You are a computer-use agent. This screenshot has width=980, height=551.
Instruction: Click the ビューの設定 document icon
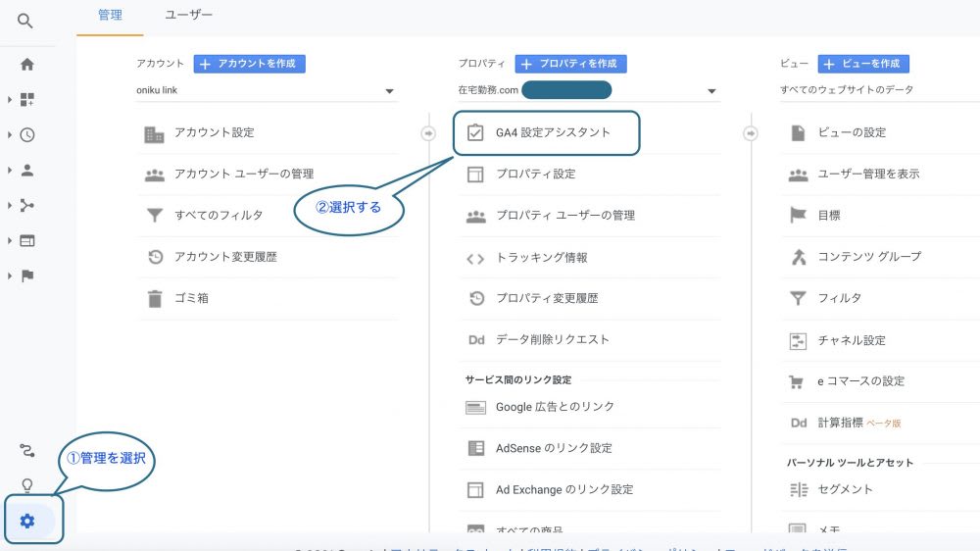(x=798, y=132)
